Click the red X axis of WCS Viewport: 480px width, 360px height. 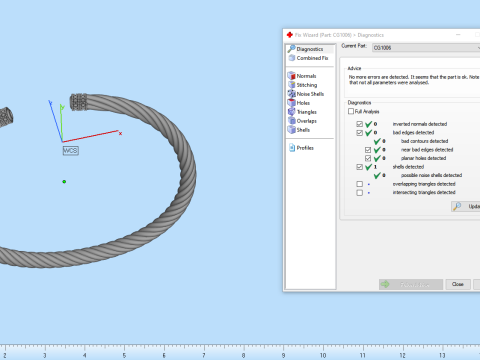click(91, 136)
